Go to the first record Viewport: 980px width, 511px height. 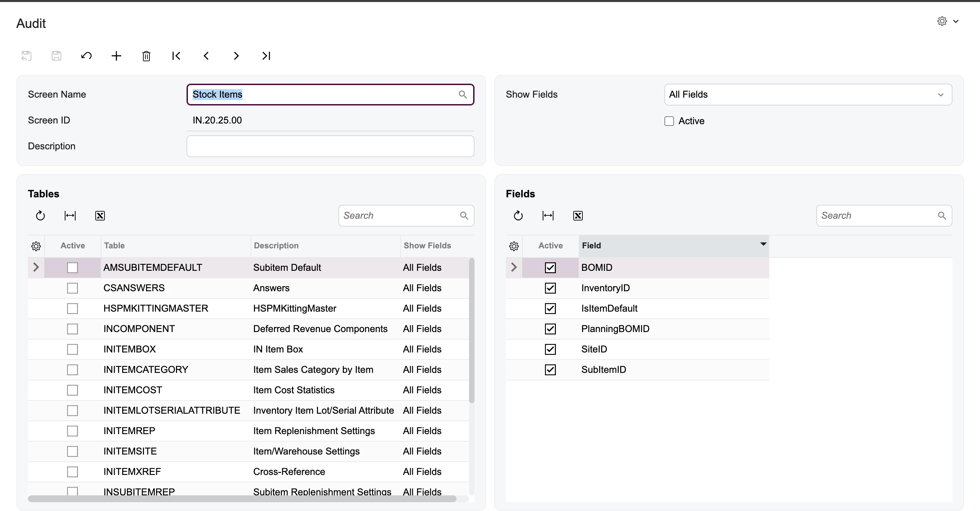(x=176, y=56)
